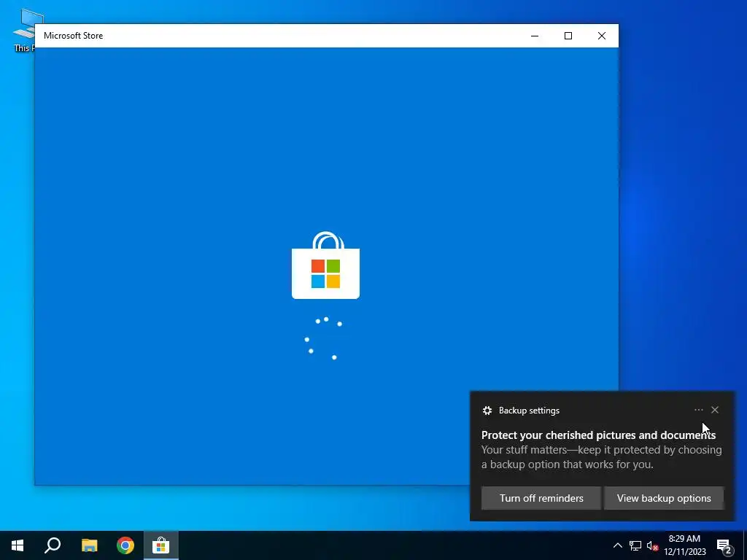Screen dimensions: 747x560
Task: Open notification options three-dot menu
Action: coord(698,410)
